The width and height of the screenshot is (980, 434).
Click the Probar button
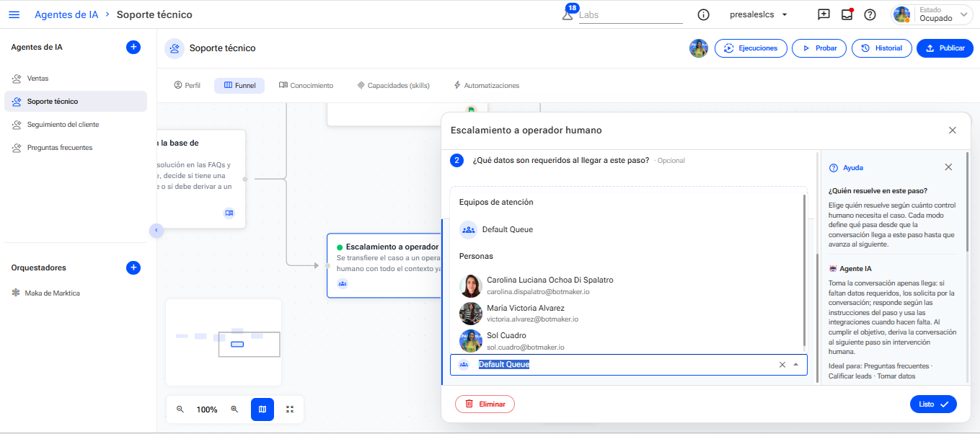[x=819, y=48]
